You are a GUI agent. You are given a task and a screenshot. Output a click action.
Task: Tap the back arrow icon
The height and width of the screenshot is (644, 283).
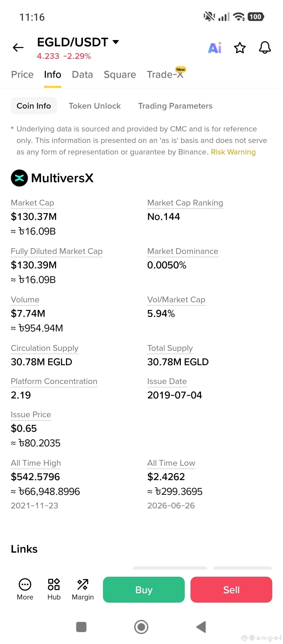[18, 48]
